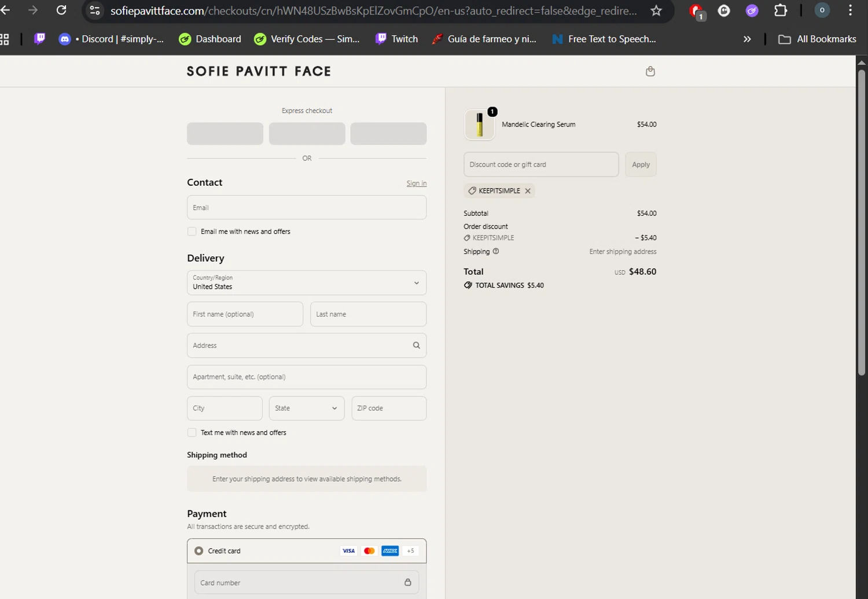Focus the Last name field
Screen dimensions: 868x599
368,314
